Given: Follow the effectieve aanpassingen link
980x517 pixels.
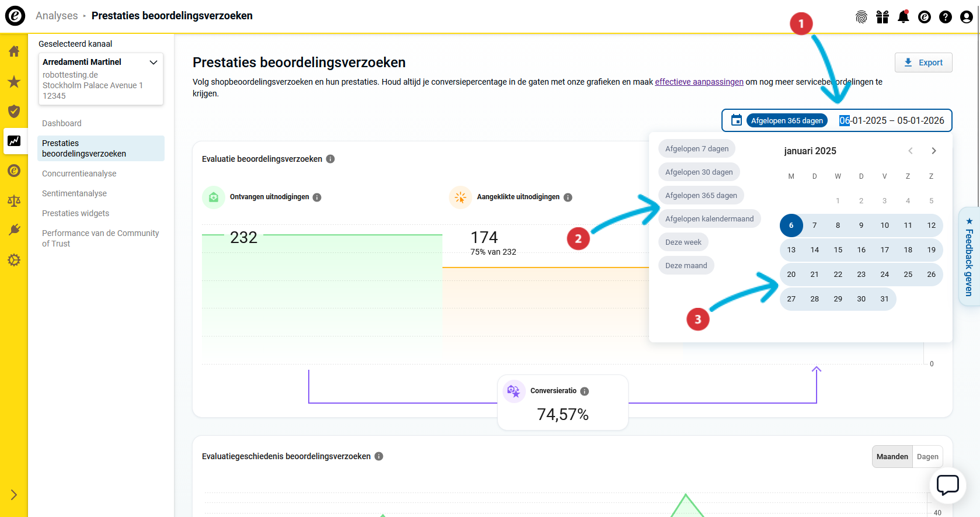Looking at the screenshot, I should pyautogui.click(x=699, y=82).
